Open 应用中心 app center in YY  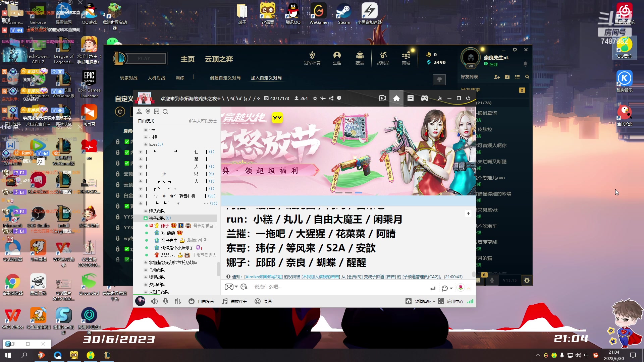[x=450, y=301]
